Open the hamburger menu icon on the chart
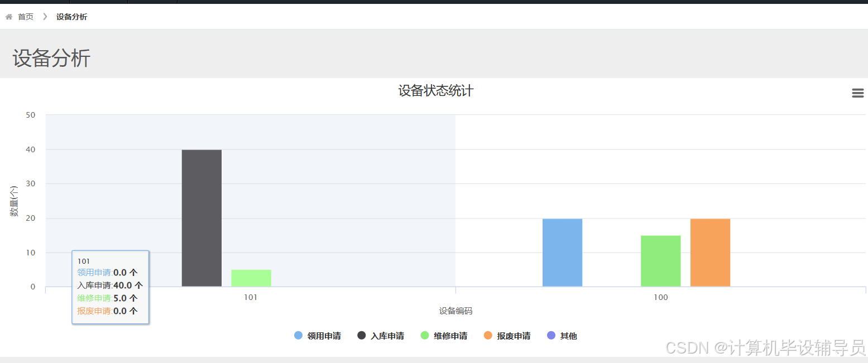Screen dimensions: 868x363 [857, 93]
